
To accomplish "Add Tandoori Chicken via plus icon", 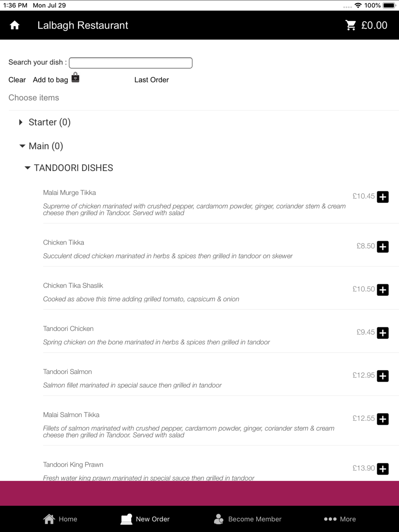I will (383, 333).
